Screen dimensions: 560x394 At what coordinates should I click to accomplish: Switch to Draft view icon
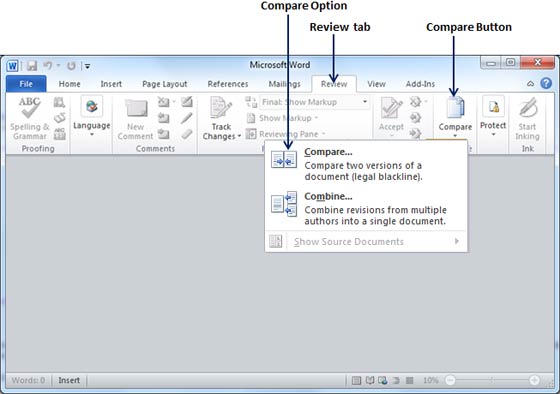(409, 380)
